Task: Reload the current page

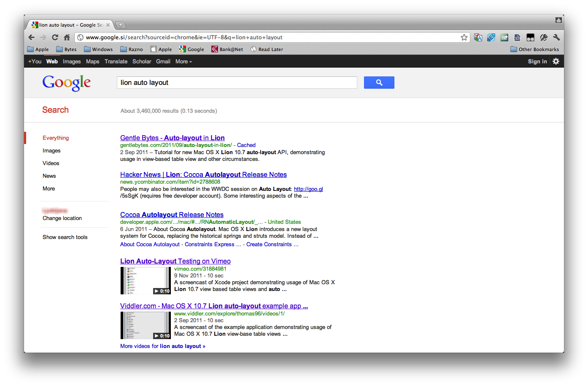Action: (55, 38)
